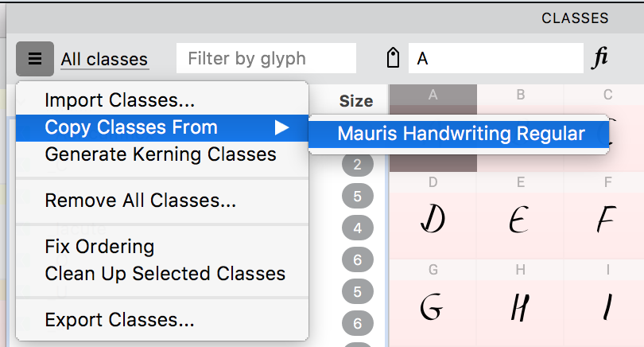Click the Size column header
Viewport: 644px width, 347px height.
click(x=355, y=101)
